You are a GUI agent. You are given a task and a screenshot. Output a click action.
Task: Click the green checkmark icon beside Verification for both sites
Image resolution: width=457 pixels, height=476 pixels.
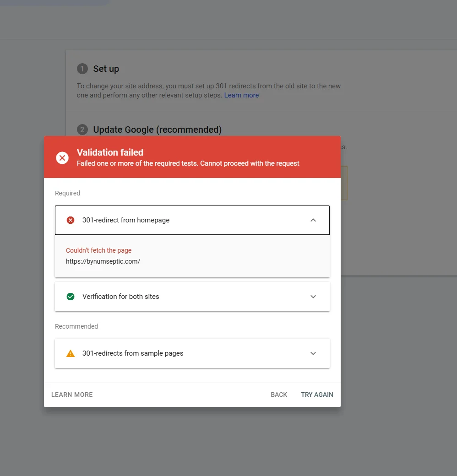click(x=71, y=297)
